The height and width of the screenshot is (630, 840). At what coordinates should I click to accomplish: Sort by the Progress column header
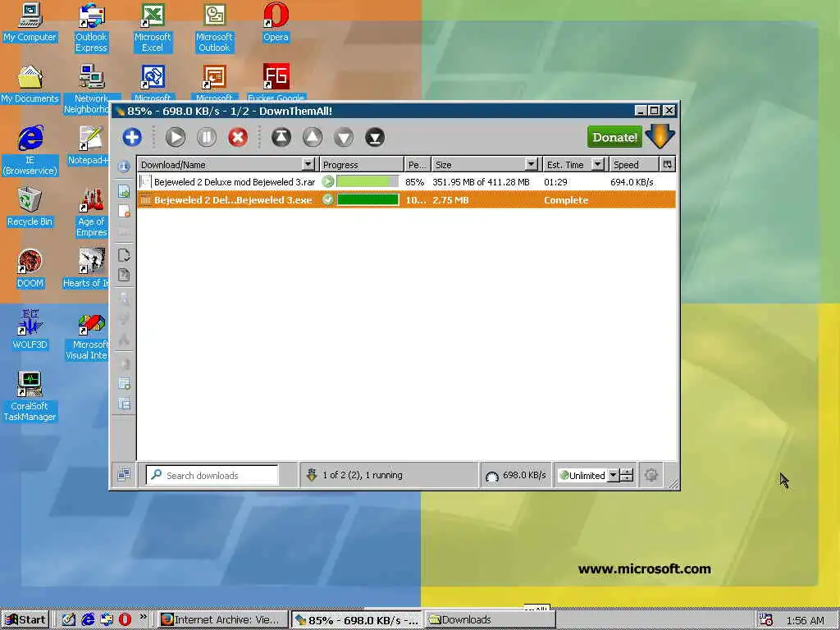pos(362,164)
